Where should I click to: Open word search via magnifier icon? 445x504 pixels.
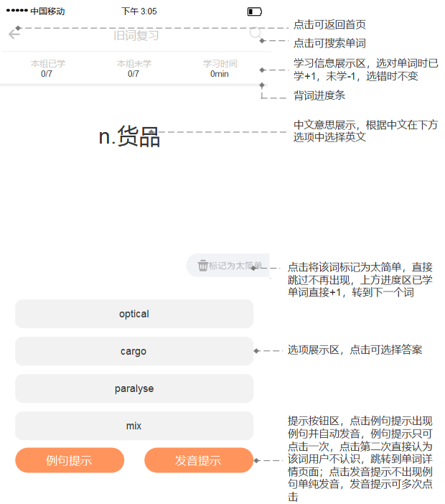coord(256,33)
